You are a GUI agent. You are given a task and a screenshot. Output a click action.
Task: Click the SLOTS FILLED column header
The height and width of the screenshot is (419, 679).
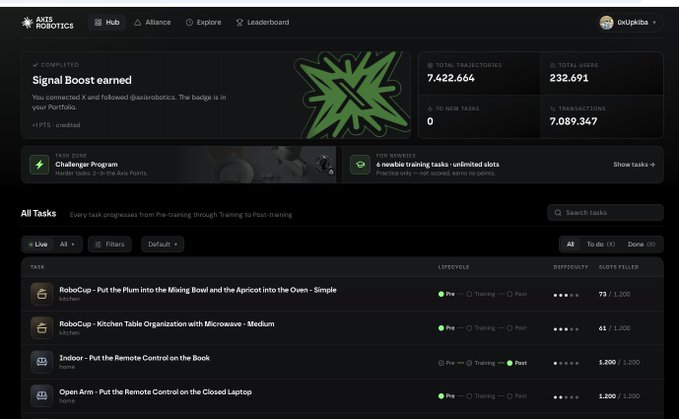(x=618, y=267)
